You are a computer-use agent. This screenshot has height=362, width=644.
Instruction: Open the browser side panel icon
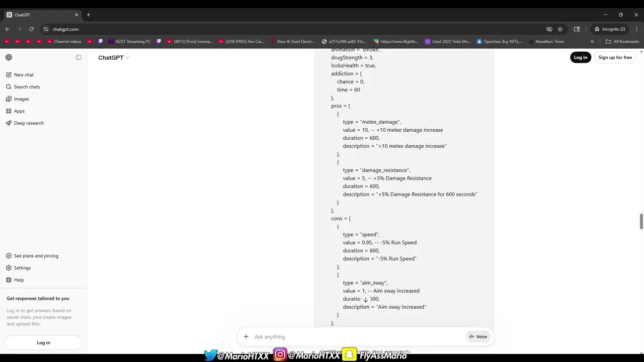pos(577,29)
